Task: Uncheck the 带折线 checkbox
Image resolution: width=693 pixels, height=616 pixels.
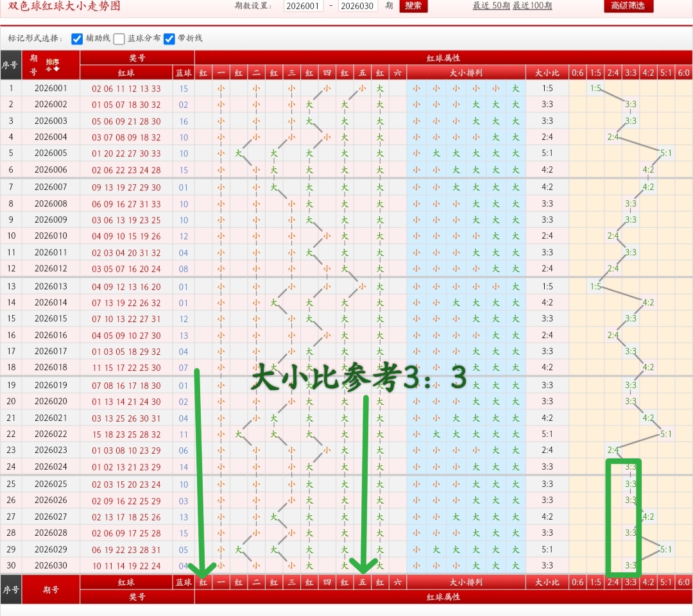Action: point(169,39)
